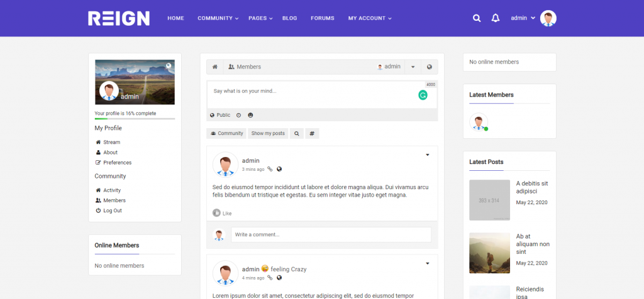Click permalink icon on 4 mins ago post
The image size is (644, 299).
pos(270,278)
